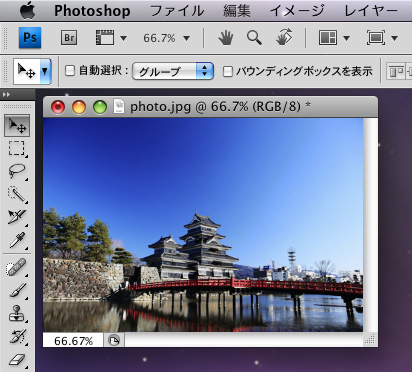Expand the Screen Mode dropdown arrow

[x=395, y=38]
